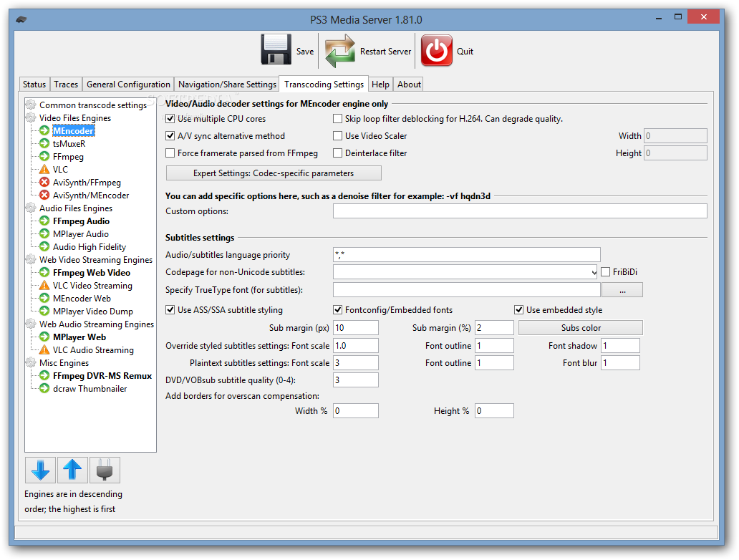Click green icon beside MPlayer Web
This screenshot has height=560, width=739.
pyautogui.click(x=44, y=337)
